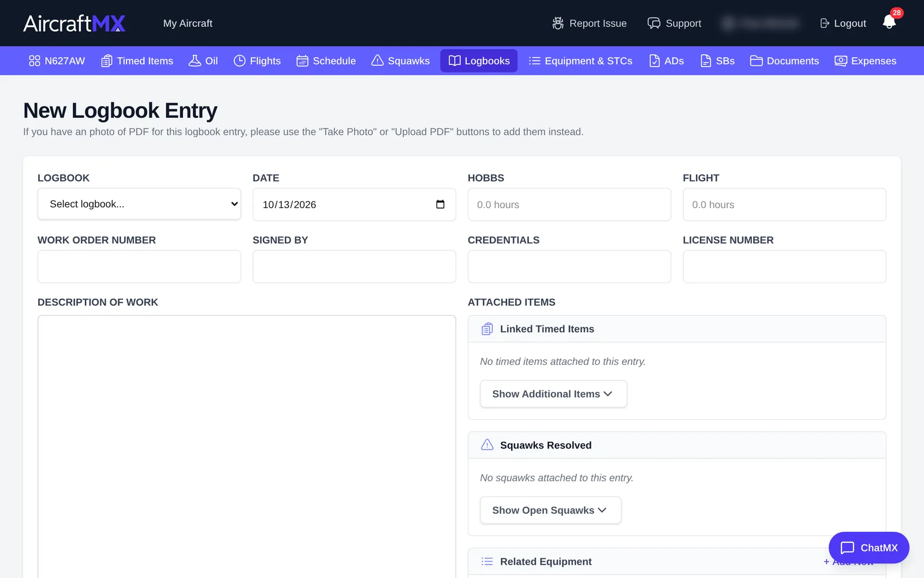The width and height of the screenshot is (924, 578).
Task: Focus the Signed By field
Action: tap(354, 266)
